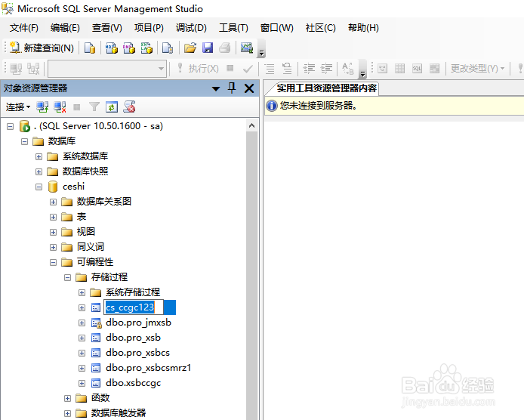Open Object Explorer window position dropdown arrow

[216, 88]
